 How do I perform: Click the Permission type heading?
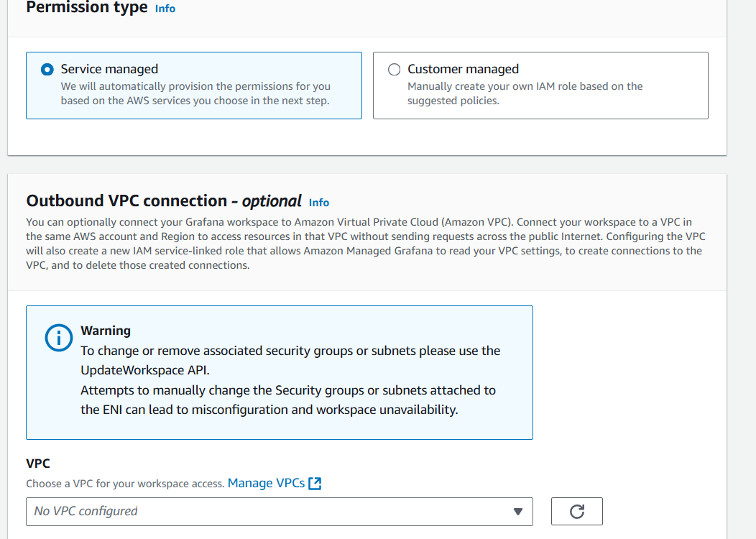coord(87,7)
